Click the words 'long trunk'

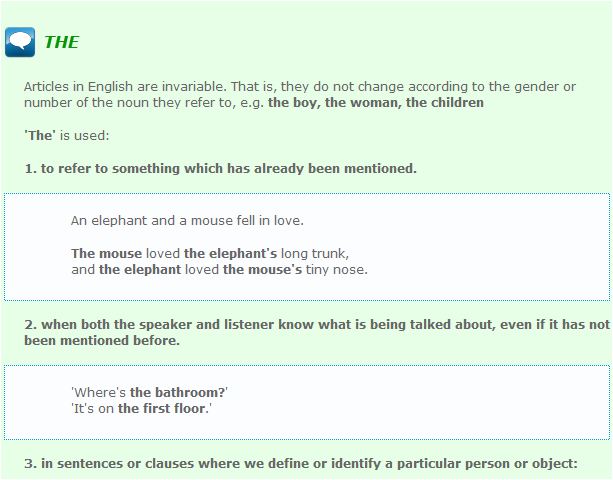point(315,253)
